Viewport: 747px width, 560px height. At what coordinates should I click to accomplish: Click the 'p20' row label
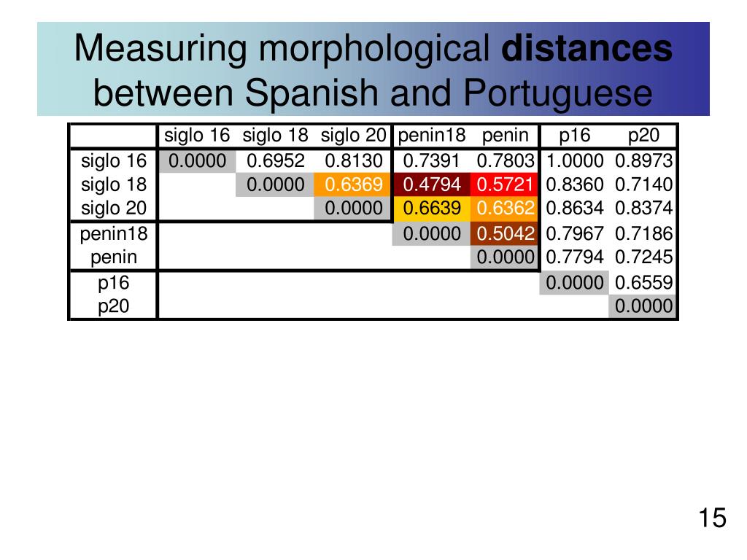(113, 306)
